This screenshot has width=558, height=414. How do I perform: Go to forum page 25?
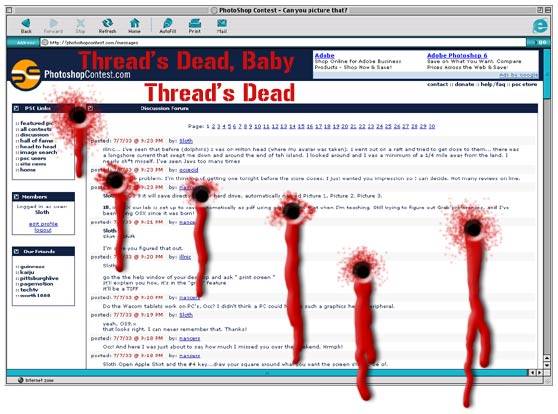pos(388,126)
